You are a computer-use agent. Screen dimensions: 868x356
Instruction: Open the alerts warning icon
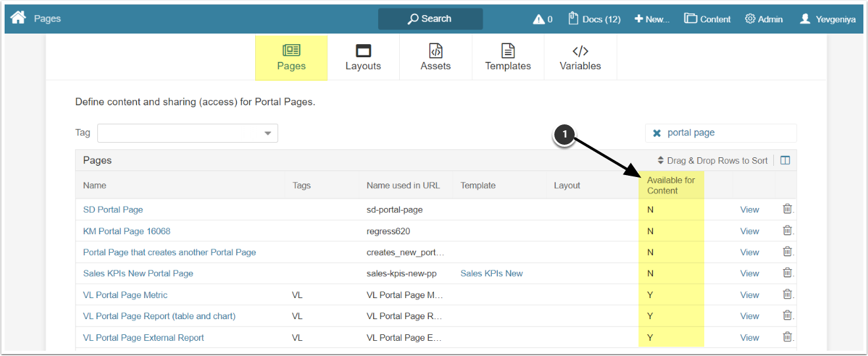pos(539,19)
